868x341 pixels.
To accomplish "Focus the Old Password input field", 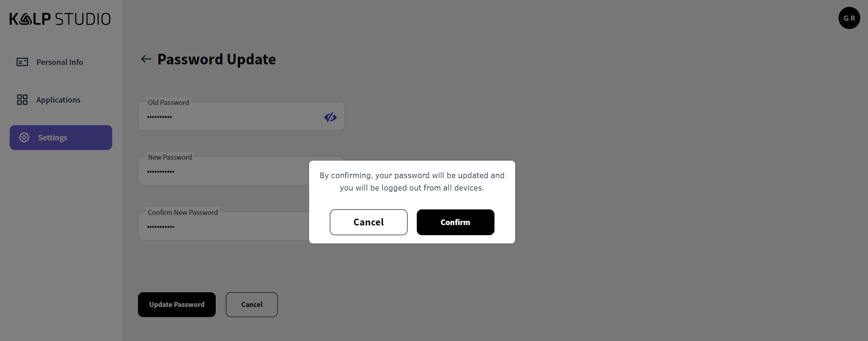I will click(230, 117).
